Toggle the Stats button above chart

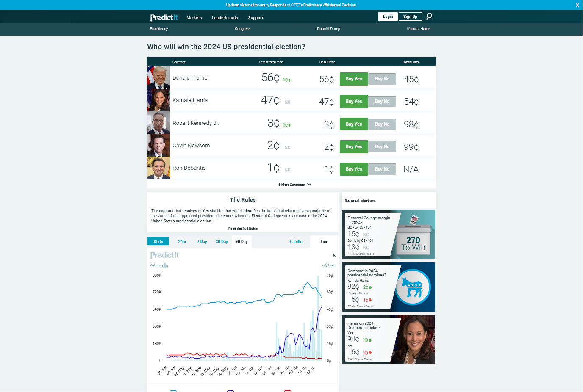(158, 242)
